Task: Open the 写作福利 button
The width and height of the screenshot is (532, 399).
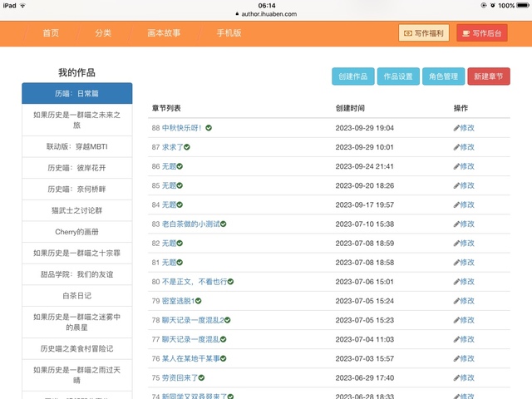Action: point(423,33)
